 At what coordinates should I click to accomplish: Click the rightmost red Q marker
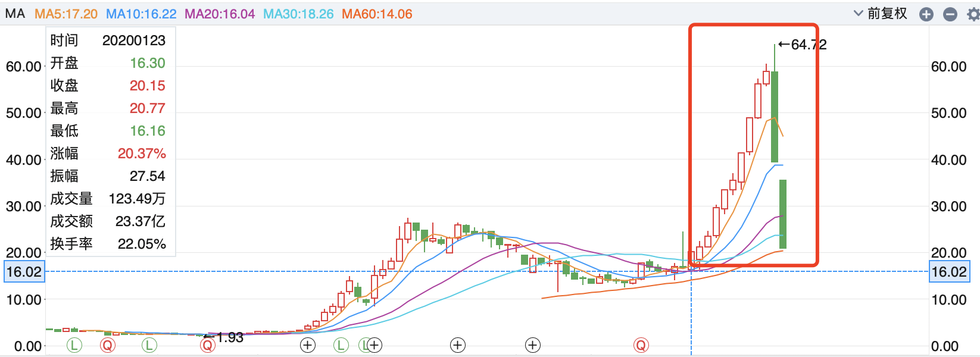(x=641, y=345)
